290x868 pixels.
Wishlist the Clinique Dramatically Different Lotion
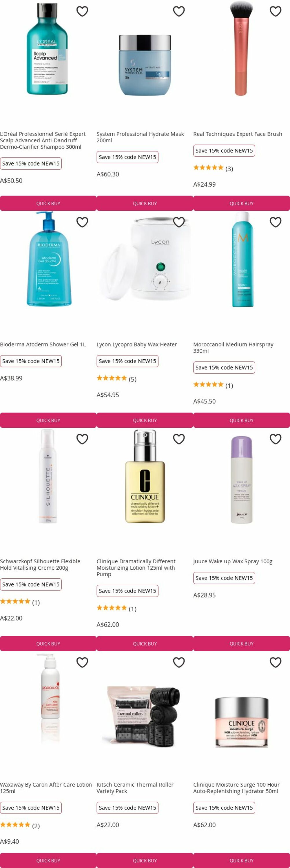[179, 439]
